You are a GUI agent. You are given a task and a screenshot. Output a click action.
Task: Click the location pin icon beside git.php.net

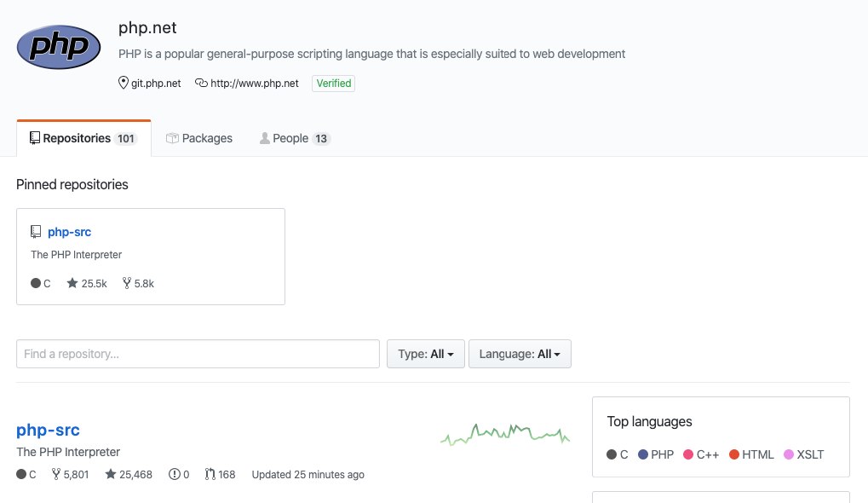click(x=124, y=83)
